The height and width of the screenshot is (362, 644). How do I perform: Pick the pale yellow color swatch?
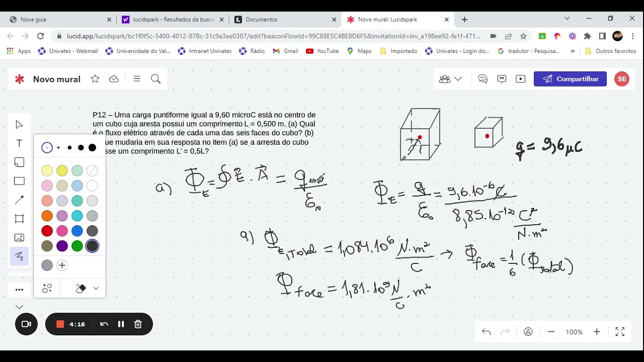(x=47, y=171)
